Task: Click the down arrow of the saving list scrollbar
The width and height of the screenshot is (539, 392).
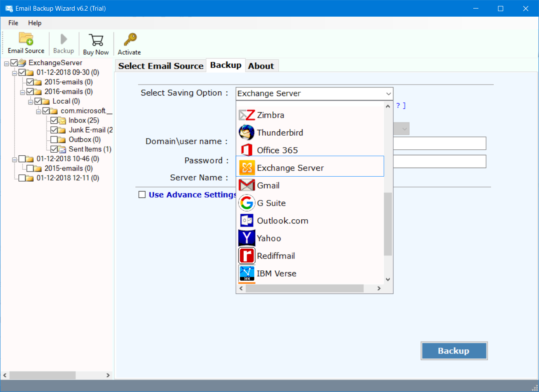Action: coord(388,279)
